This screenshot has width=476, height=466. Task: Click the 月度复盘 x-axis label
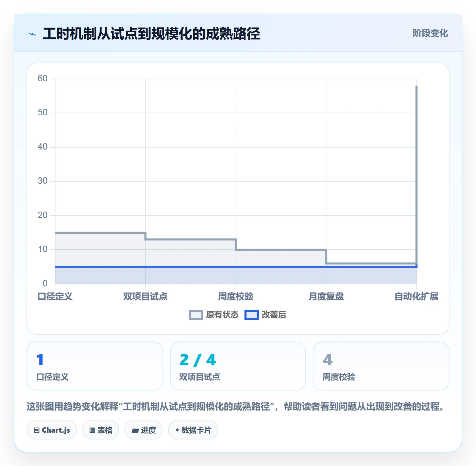tap(326, 297)
